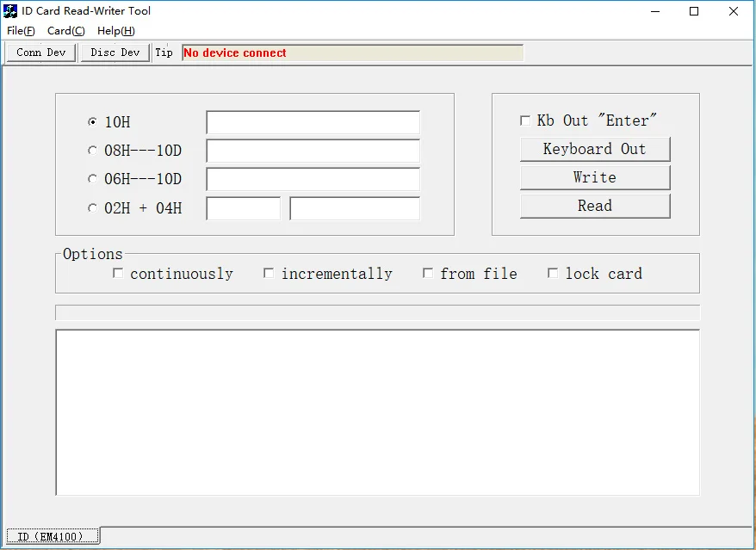The height and width of the screenshot is (550, 756).
Task: Click the app icon in title bar
Action: click(10, 11)
